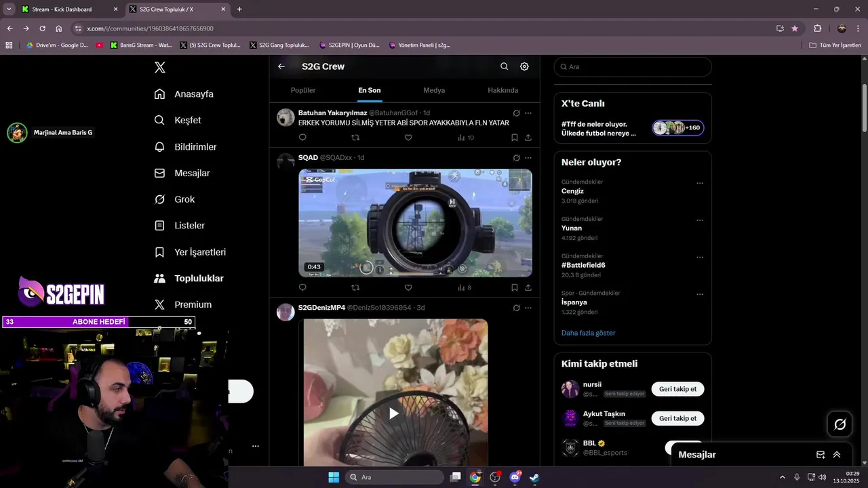Switch to the Medya tab
Screen dimensions: 868x488
(x=434, y=90)
